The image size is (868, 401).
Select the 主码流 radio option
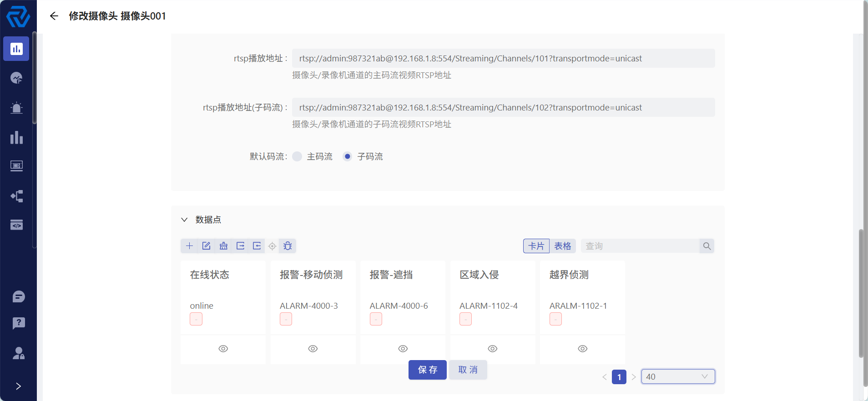pyautogui.click(x=297, y=156)
